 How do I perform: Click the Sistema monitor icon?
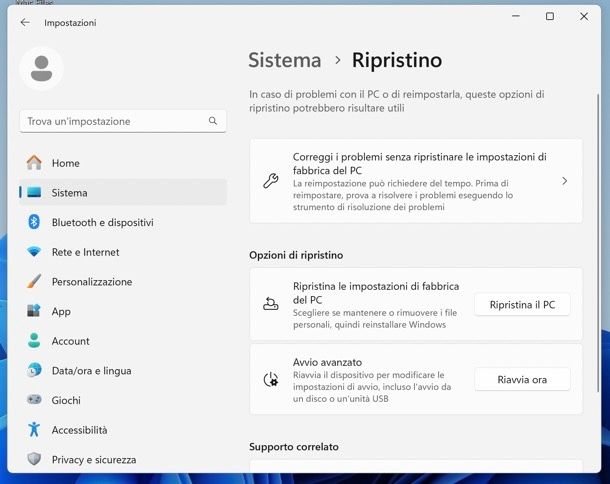coord(34,192)
